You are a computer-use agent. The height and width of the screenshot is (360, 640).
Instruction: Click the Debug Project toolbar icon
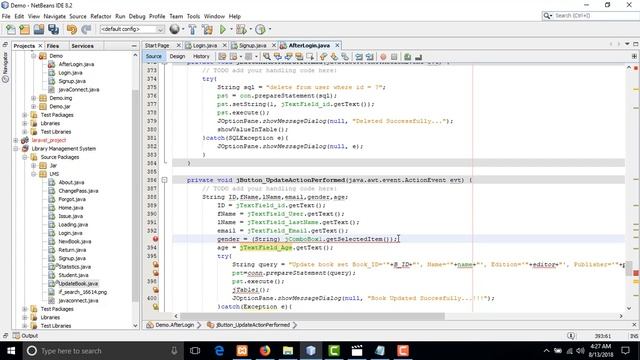tap(241, 29)
